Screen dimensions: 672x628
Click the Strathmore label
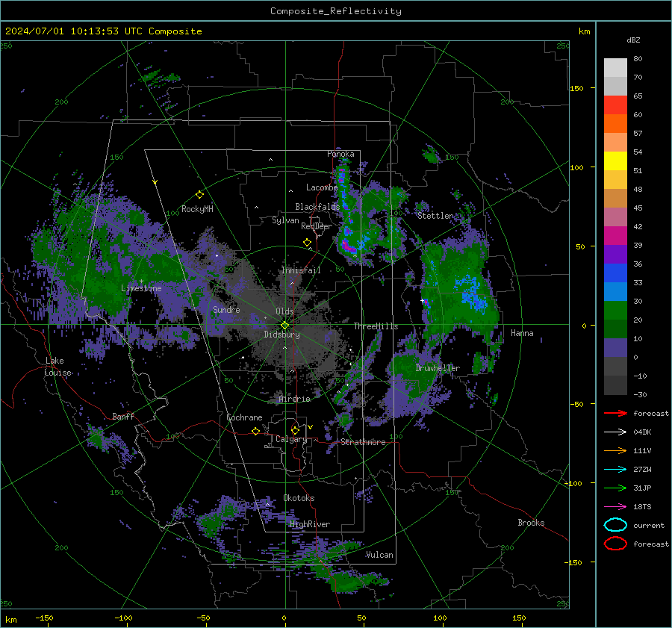363,442
